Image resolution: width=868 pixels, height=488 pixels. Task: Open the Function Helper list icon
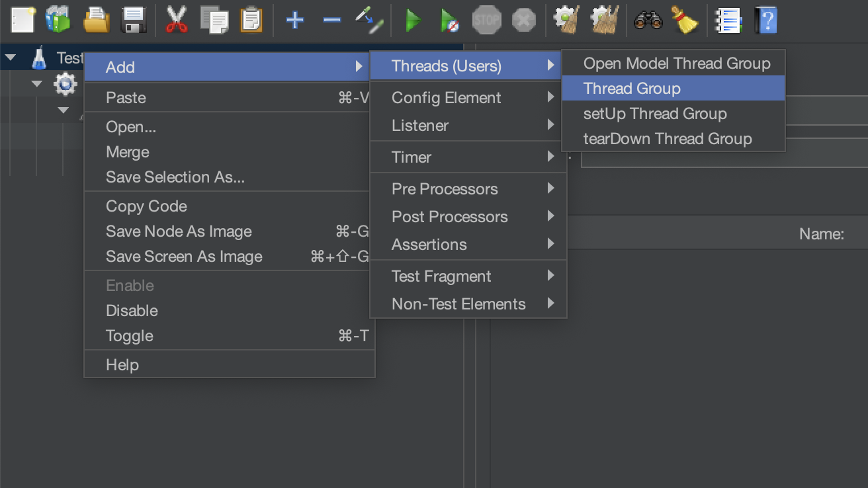(728, 20)
